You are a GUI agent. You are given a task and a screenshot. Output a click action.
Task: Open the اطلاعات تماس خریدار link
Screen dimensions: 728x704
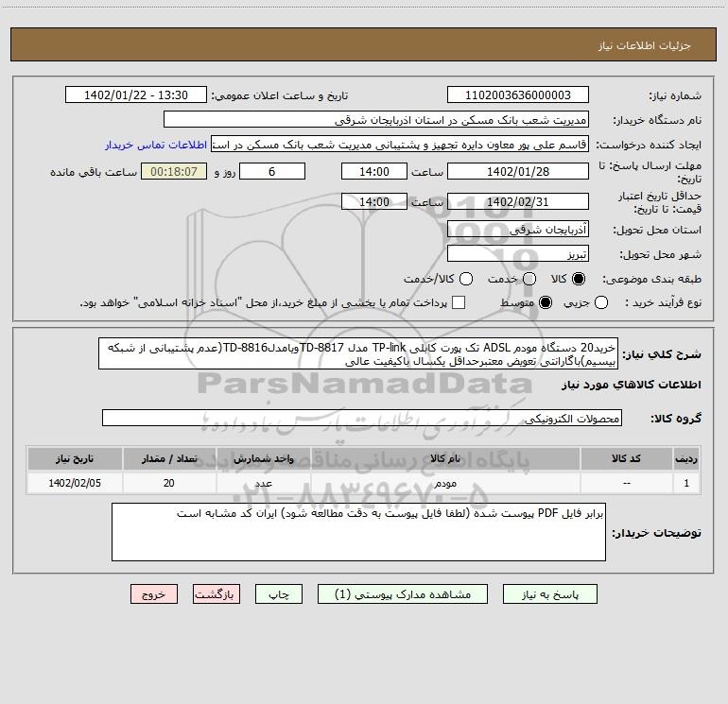click(156, 145)
